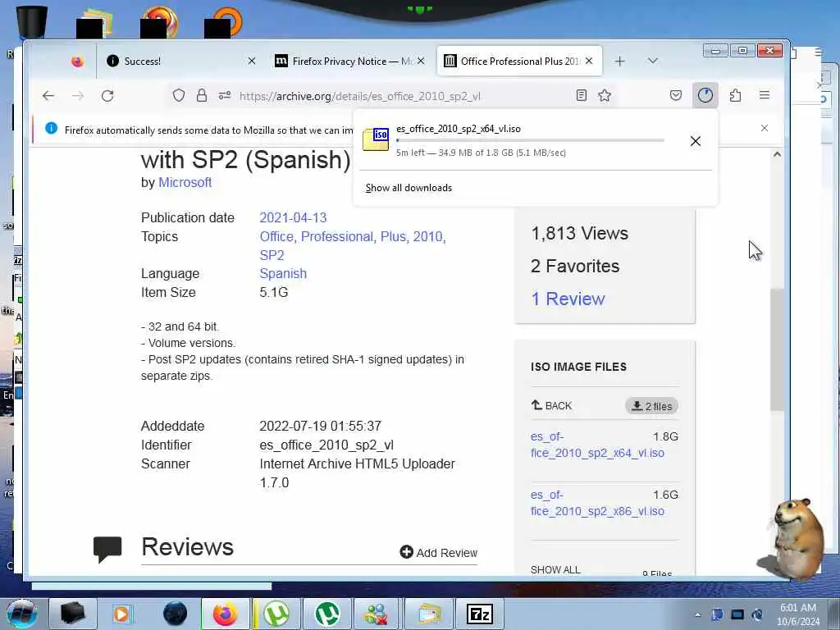
Task: Open 7-Zip from the taskbar
Action: pos(479,614)
